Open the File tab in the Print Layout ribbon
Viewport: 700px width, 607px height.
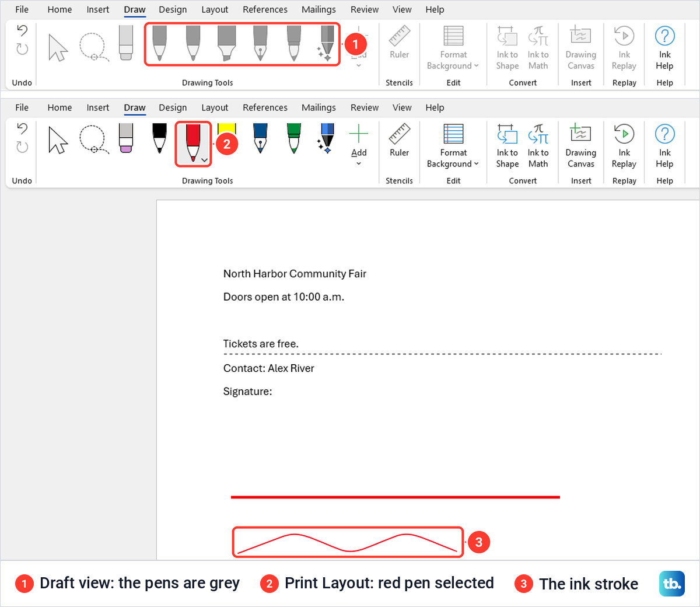click(x=22, y=107)
